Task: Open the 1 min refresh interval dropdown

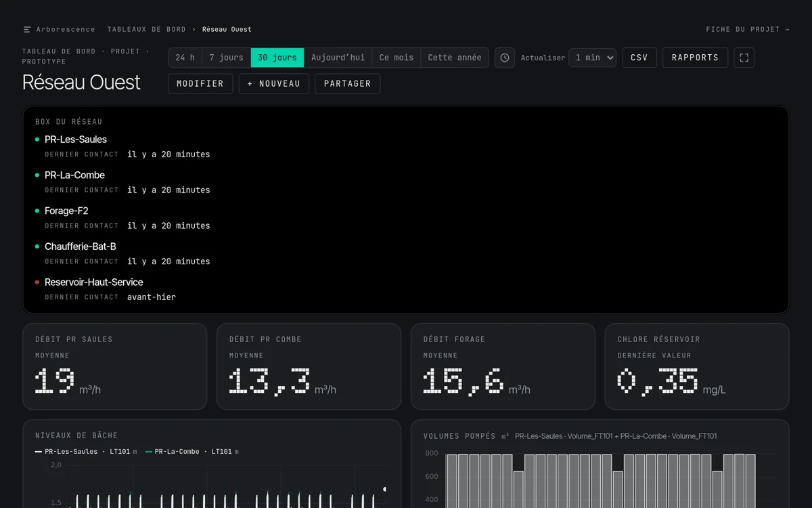Action: tap(592, 58)
